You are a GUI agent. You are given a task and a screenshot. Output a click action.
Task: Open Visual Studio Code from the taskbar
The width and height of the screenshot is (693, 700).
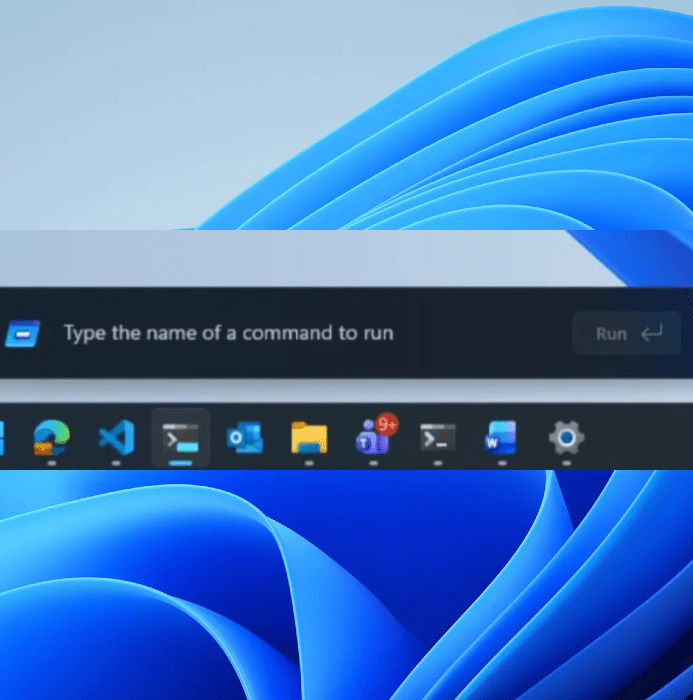tap(116, 438)
